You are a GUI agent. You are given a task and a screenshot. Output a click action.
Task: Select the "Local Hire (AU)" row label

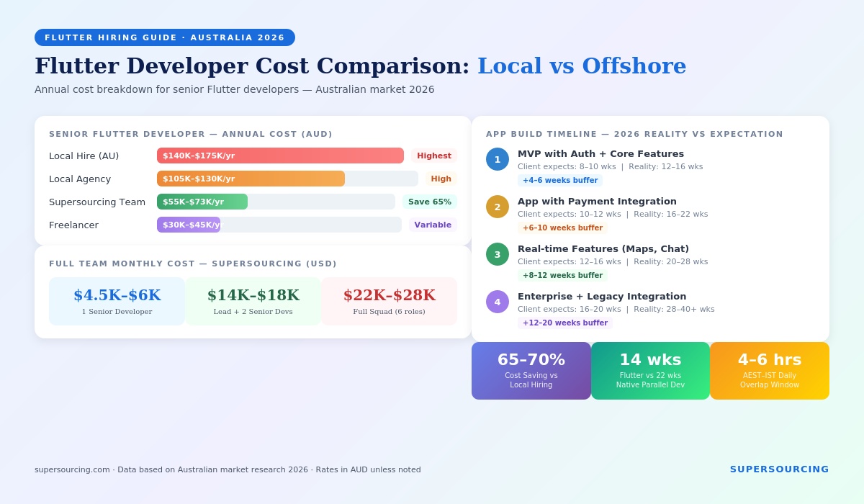pos(84,156)
